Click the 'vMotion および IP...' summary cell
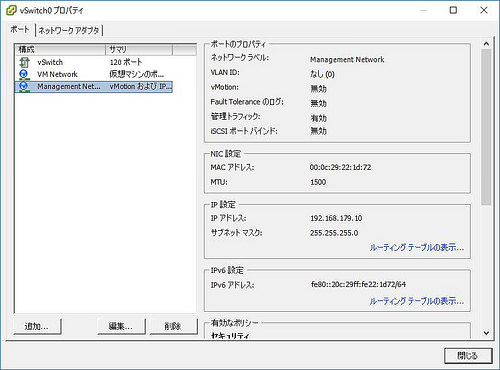 coord(140,86)
